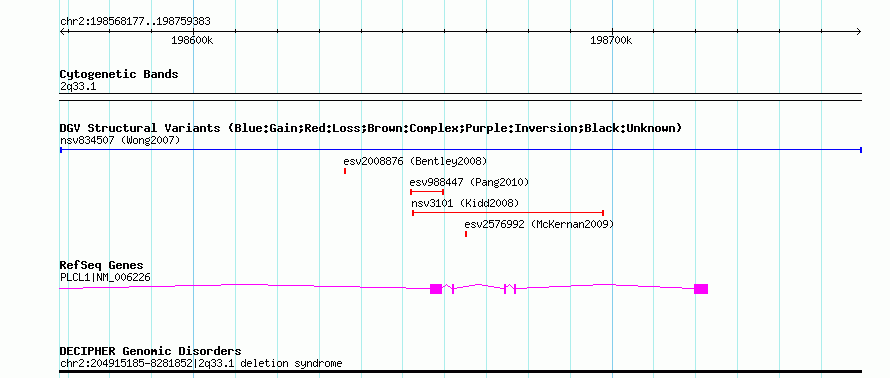This screenshot has width=890, height=378.
Task: Click the left exon tick of the PLCL1 middle pair
Action: pos(505,289)
